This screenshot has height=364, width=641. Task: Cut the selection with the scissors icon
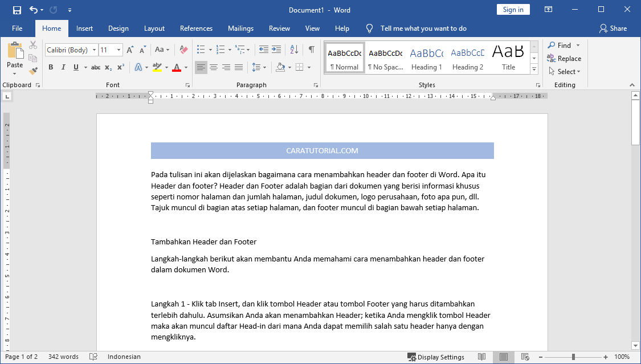33,46
